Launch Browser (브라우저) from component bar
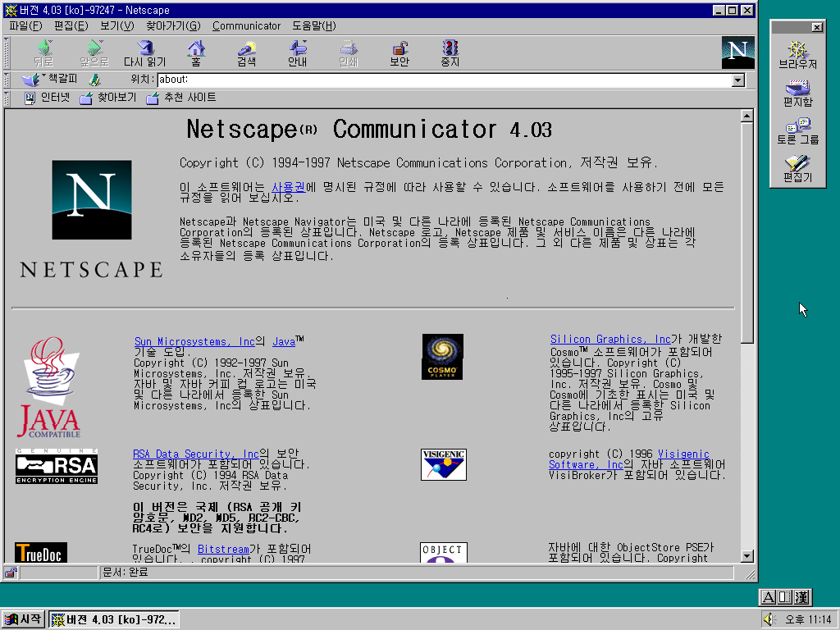The width and height of the screenshot is (840, 630). click(797, 55)
